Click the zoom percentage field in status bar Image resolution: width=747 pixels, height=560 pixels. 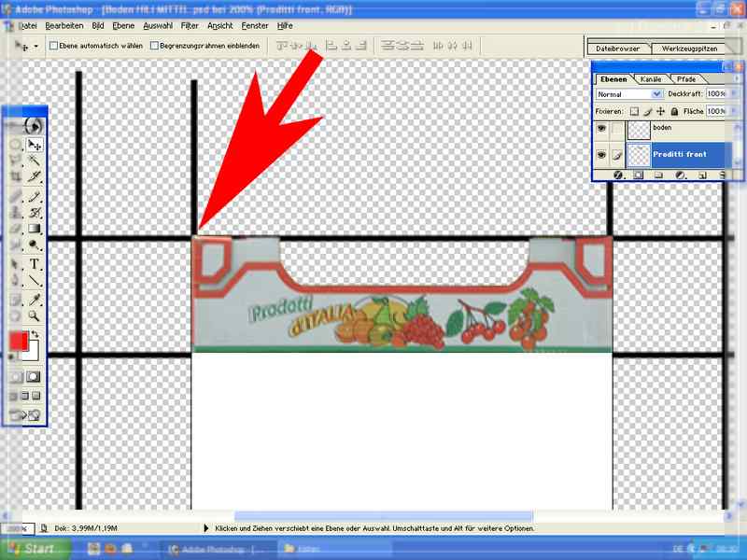17,528
